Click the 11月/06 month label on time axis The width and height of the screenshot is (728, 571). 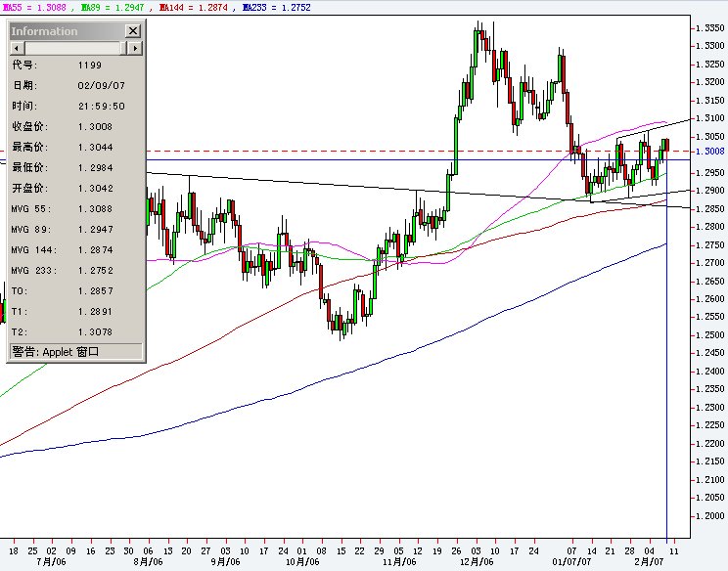click(399, 562)
